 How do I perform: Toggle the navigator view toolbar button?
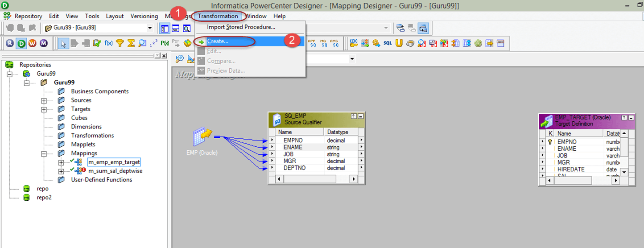click(x=165, y=28)
